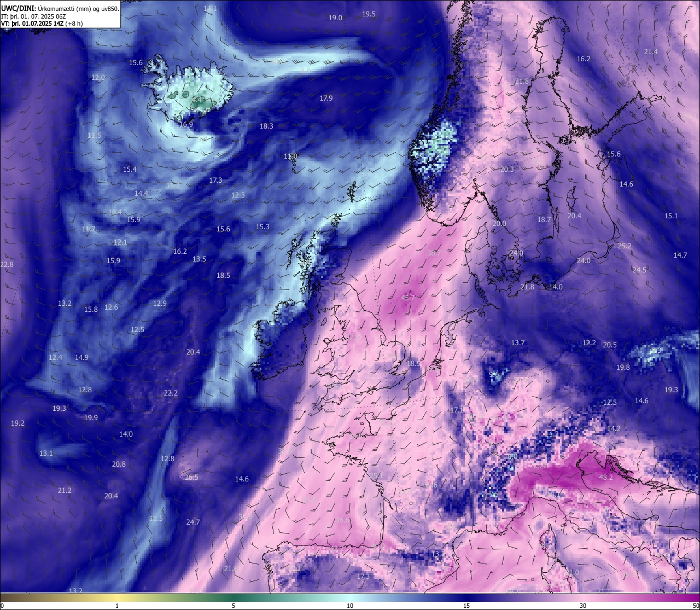The width and height of the screenshot is (700, 610).
Task: Click the colorbar label 50
Action: 696,606
